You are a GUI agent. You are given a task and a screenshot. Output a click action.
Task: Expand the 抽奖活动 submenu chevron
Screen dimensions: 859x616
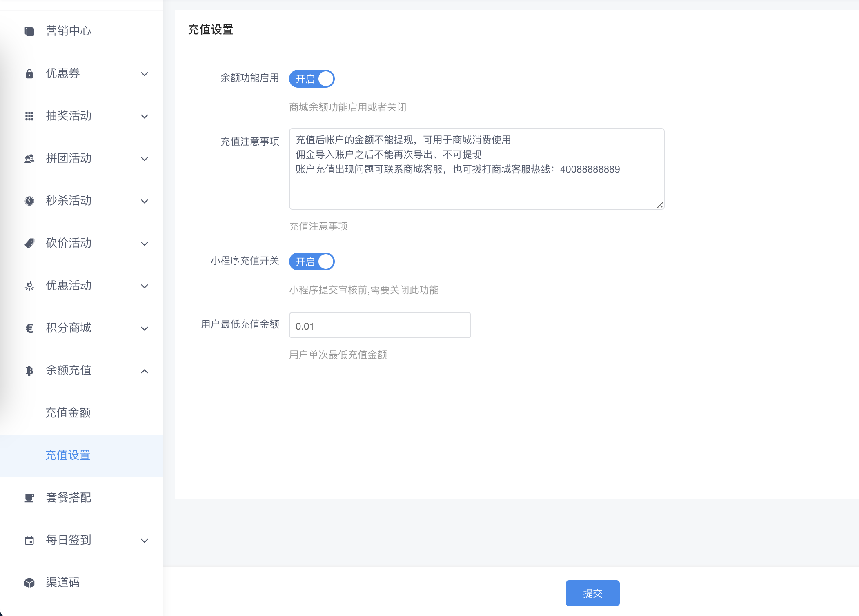[x=145, y=116]
